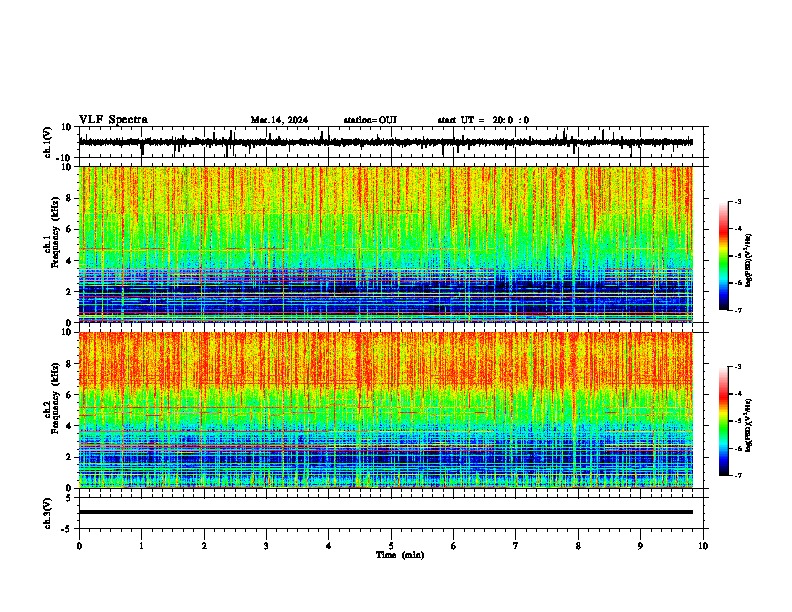Click the ch.3 flat black trace line
Image resolution: width=792 pixels, height=612 pixels.
pyautogui.click(x=386, y=512)
